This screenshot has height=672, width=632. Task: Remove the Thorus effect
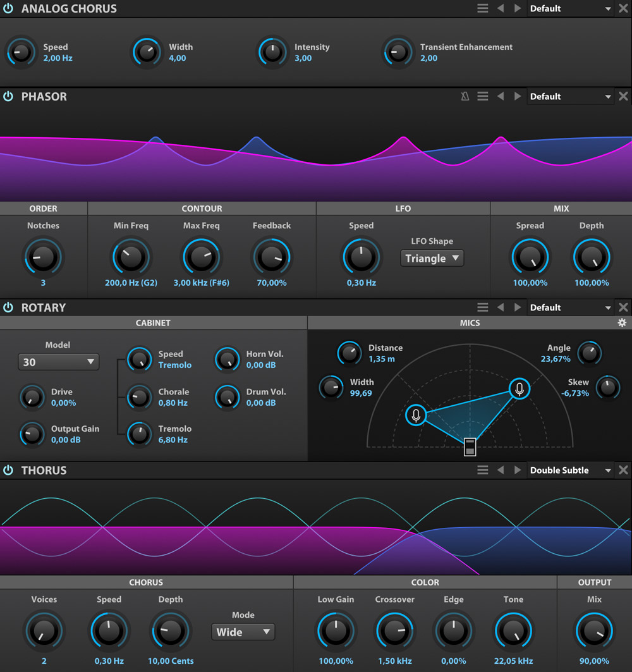[623, 470]
